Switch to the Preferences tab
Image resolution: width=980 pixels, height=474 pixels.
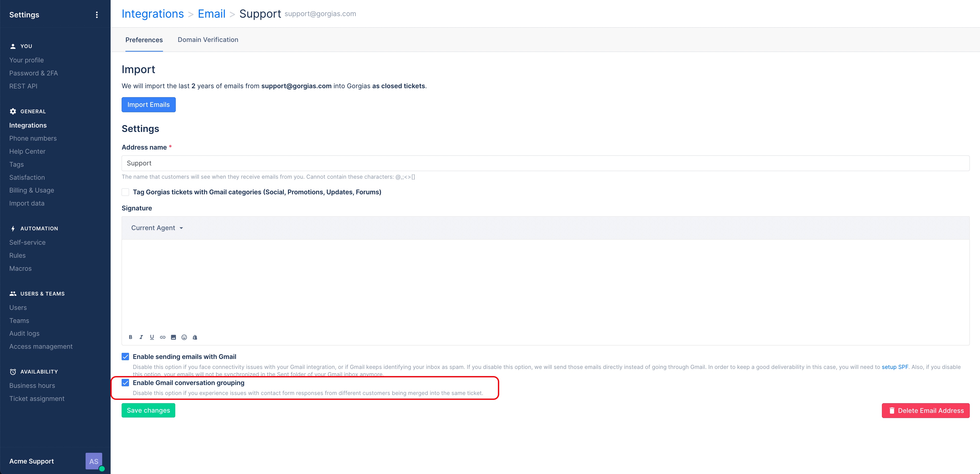tap(144, 40)
